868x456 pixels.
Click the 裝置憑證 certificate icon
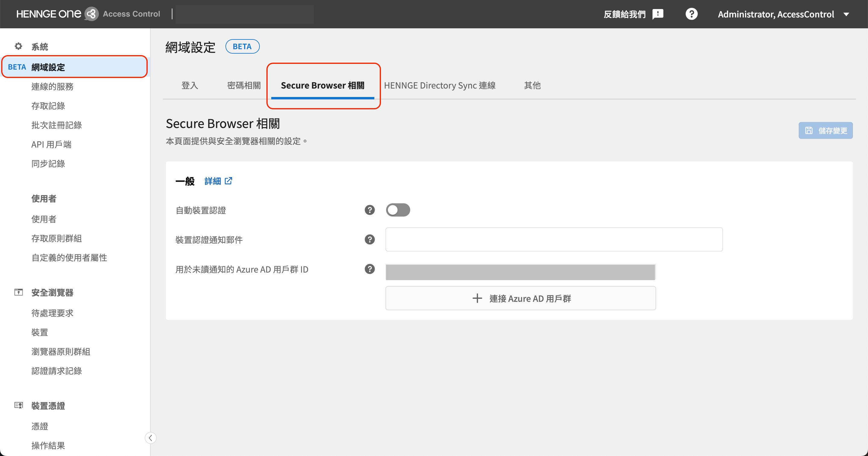(x=18, y=405)
